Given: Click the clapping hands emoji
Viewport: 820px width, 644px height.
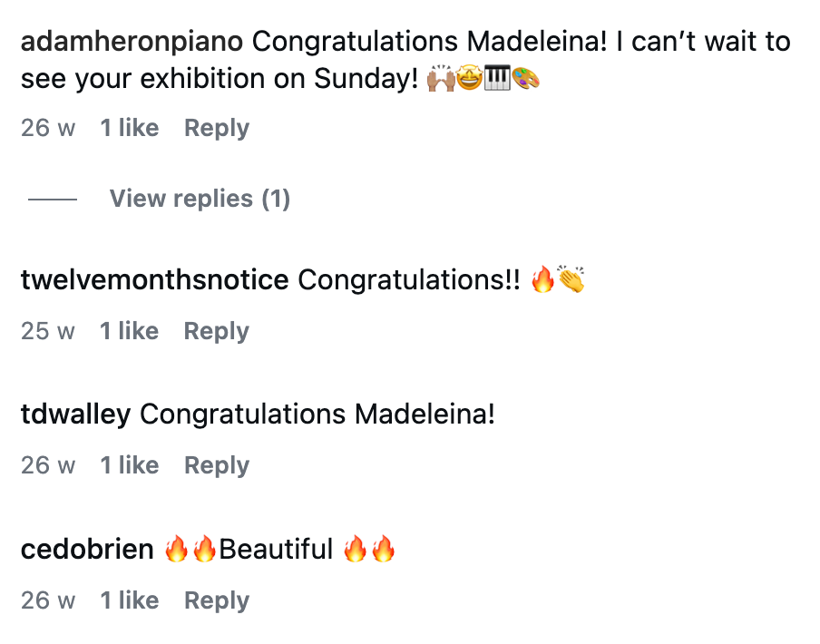Looking at the screenshot, I should [571, 280].
